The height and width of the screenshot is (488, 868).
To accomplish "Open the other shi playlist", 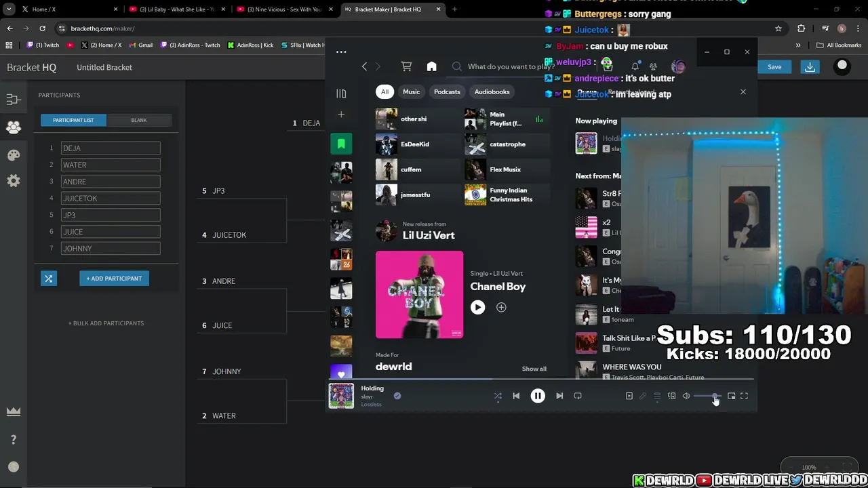I will 418,119.
